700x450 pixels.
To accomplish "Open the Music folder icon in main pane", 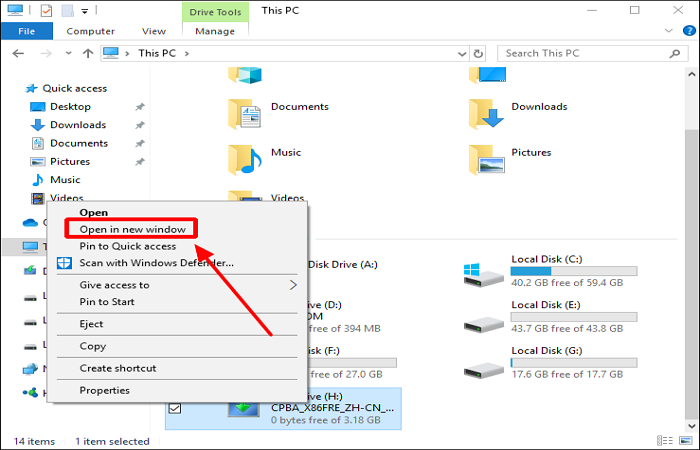I will (x=245, y=160).
